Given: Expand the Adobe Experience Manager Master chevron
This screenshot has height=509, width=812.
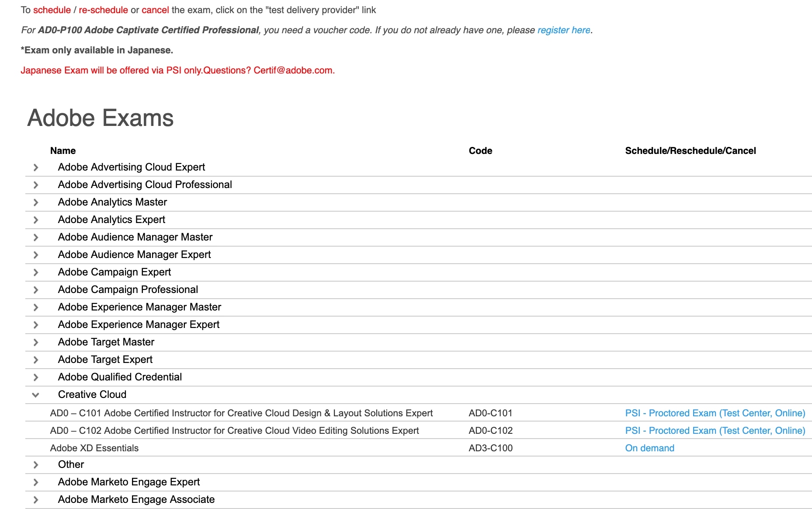Looking at the screenshot, I should pos(36,307).
